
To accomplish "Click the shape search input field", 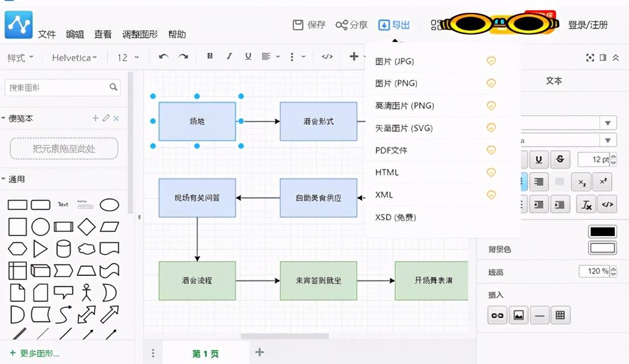I will tap(56, 88).
